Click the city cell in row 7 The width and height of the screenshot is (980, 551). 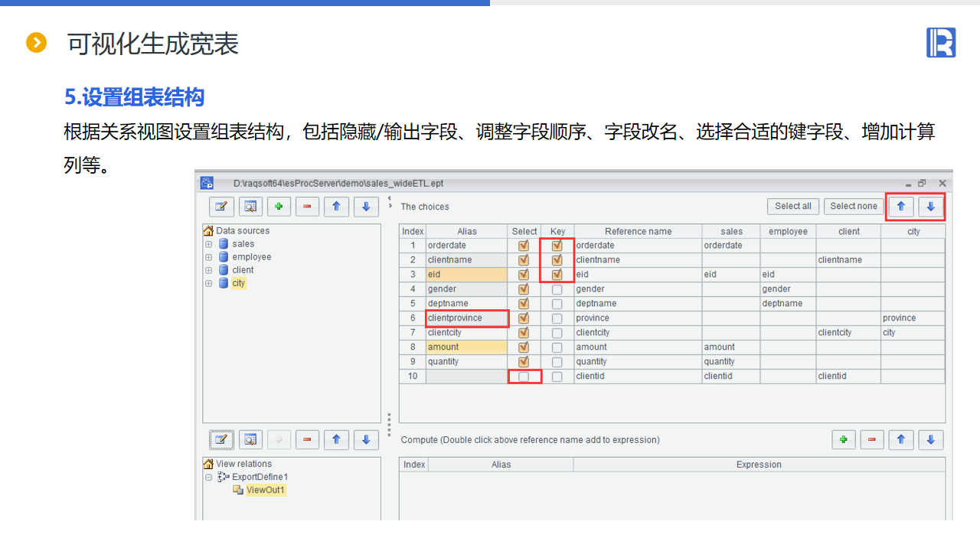pos(913,333)
